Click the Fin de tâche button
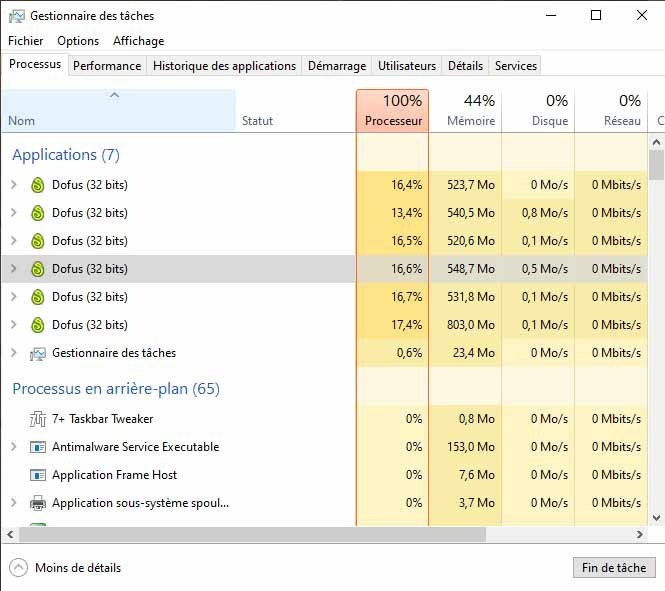This screenshot has height=591, width=665. (x=614, y=567)
